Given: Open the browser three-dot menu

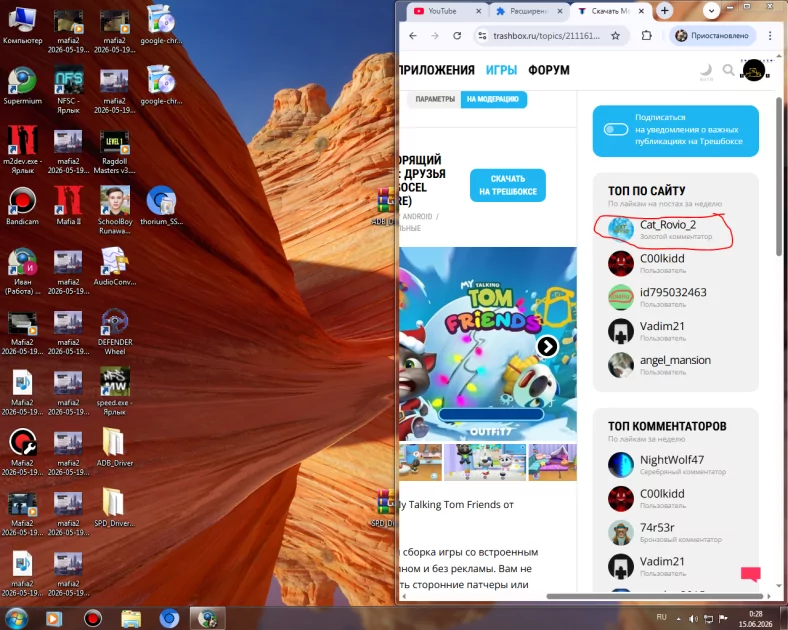Looking at the screenshot, I should coord(770,36).
